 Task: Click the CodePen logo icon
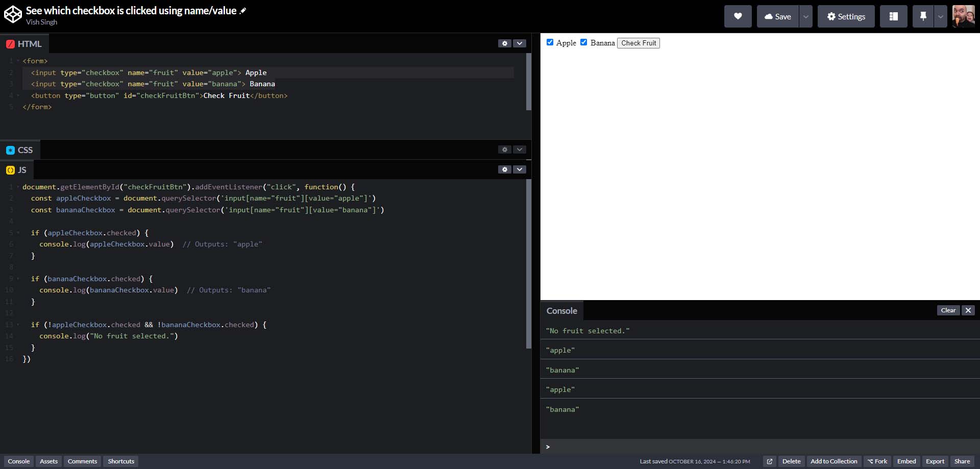pos(13,15)
